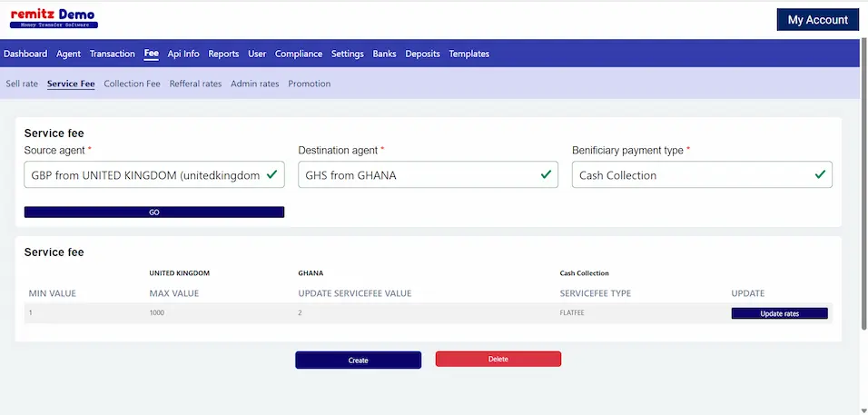Click the remitz Demo logo
Viewport: 868px width, 415px height.
tap(54, 18)
